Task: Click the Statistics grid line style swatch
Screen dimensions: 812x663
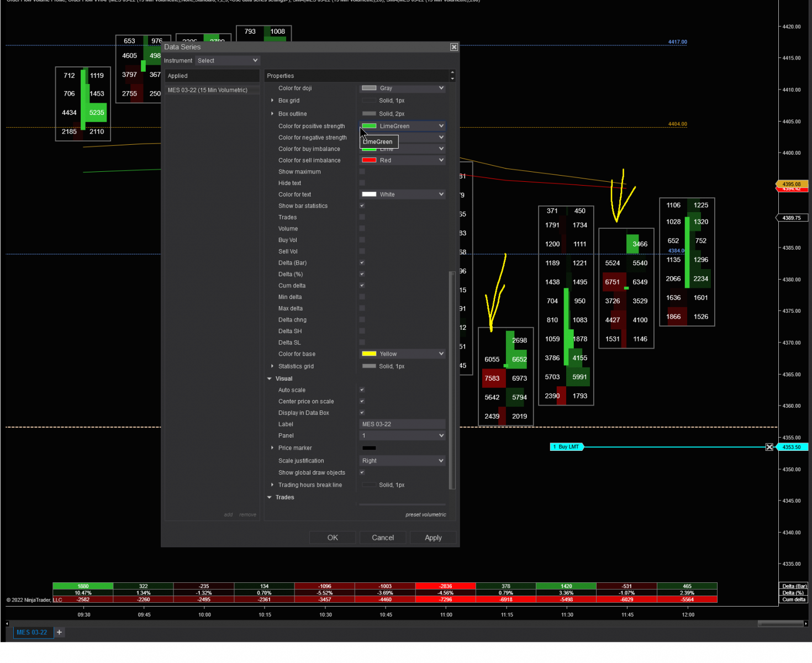Action: tap(369, 366)
